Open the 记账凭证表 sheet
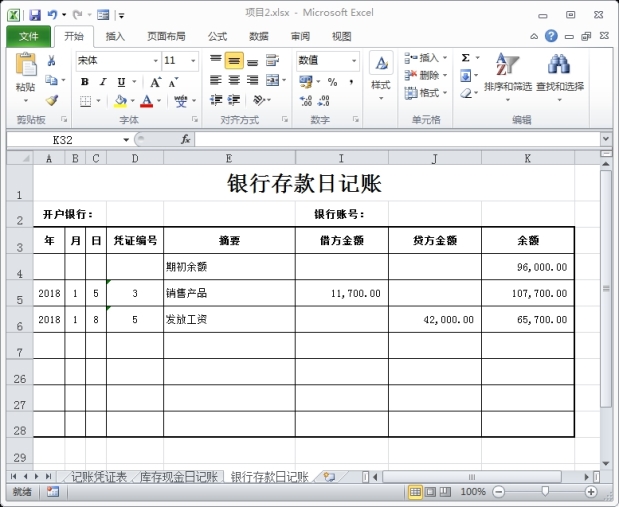This screenshot has width=619, height=507. 99,477
